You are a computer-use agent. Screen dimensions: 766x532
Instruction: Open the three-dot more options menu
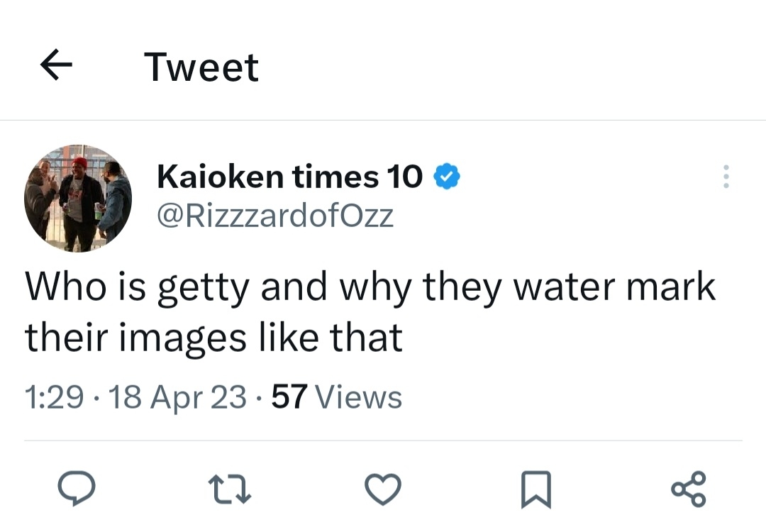tap(724, 177)
